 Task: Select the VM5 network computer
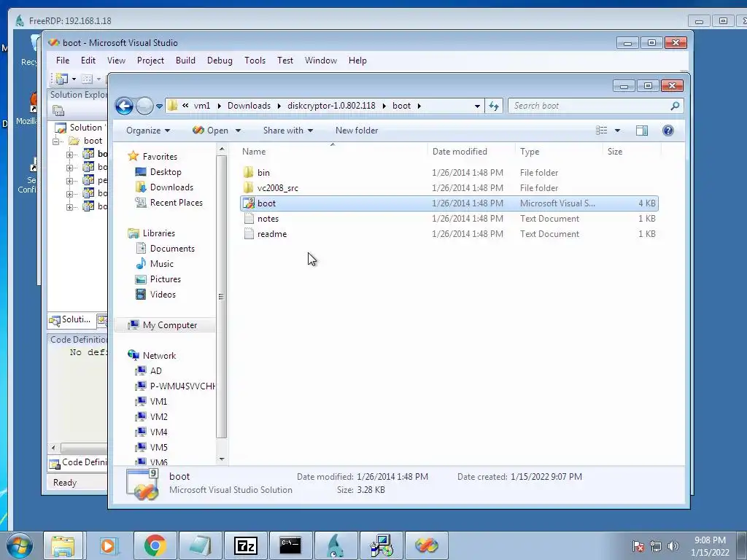pyautogui.click(x=152, y=447)
